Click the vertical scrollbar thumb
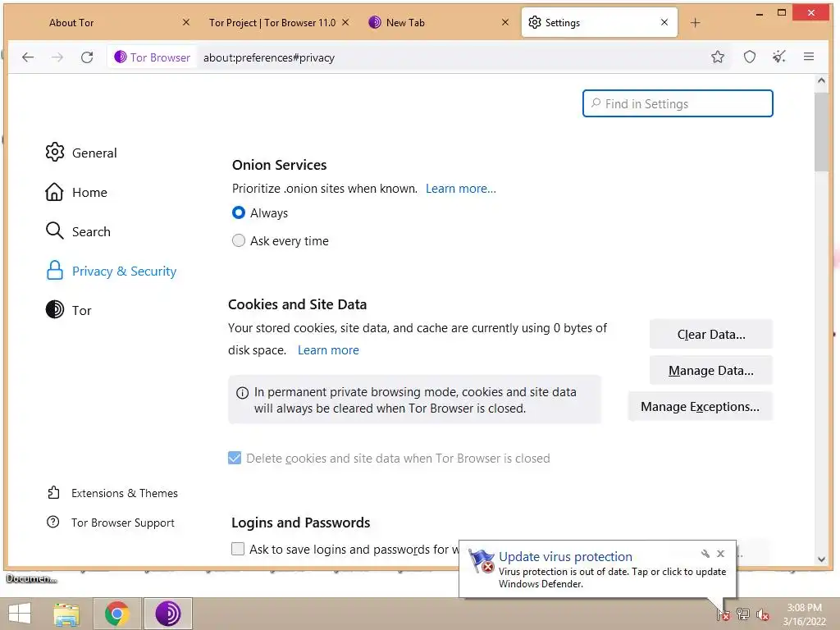The height and width of the screenshot is (630, 840). click(821, 131)
